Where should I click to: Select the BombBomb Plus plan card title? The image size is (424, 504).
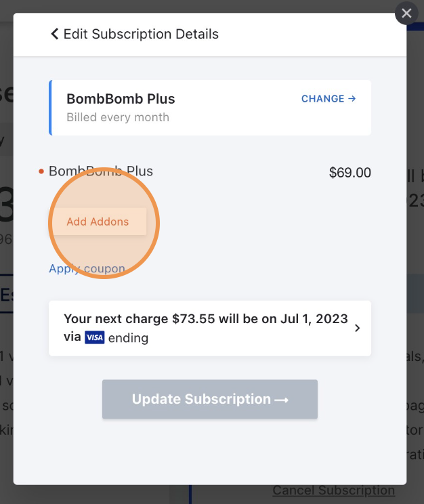pos(121,99)
